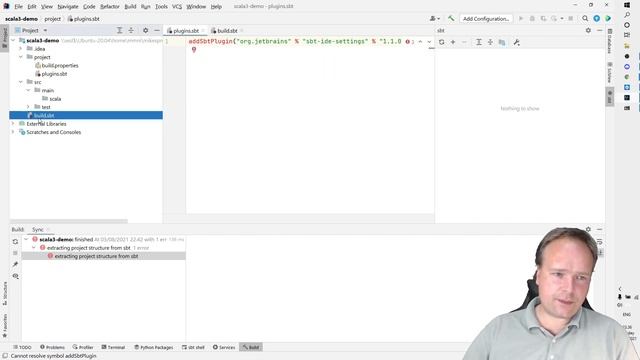Add an sbt project with plus icon
640x360 pixels.
click(453, 42)
